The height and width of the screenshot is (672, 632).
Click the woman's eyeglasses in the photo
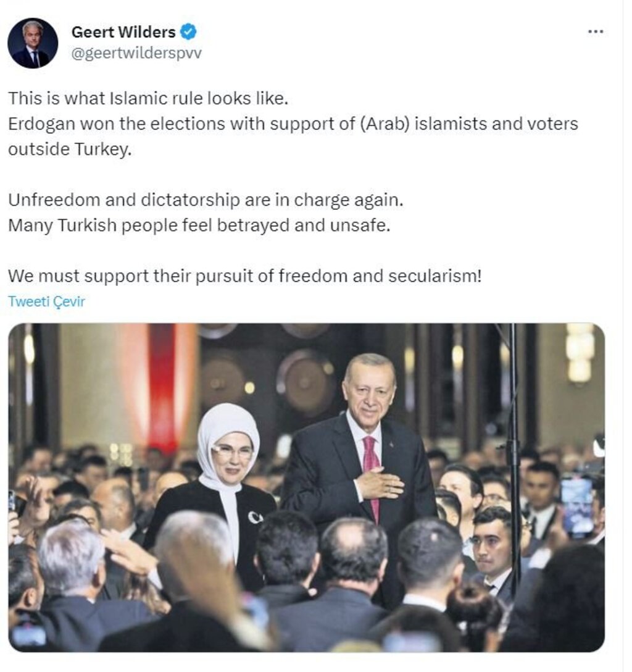pos(231,451)
